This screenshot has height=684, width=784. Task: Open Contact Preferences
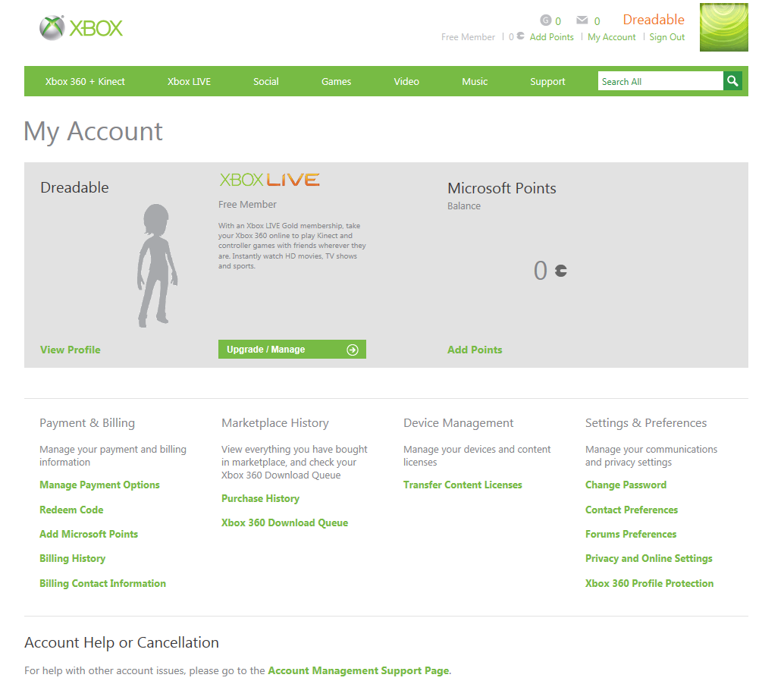tap(632, 510)
